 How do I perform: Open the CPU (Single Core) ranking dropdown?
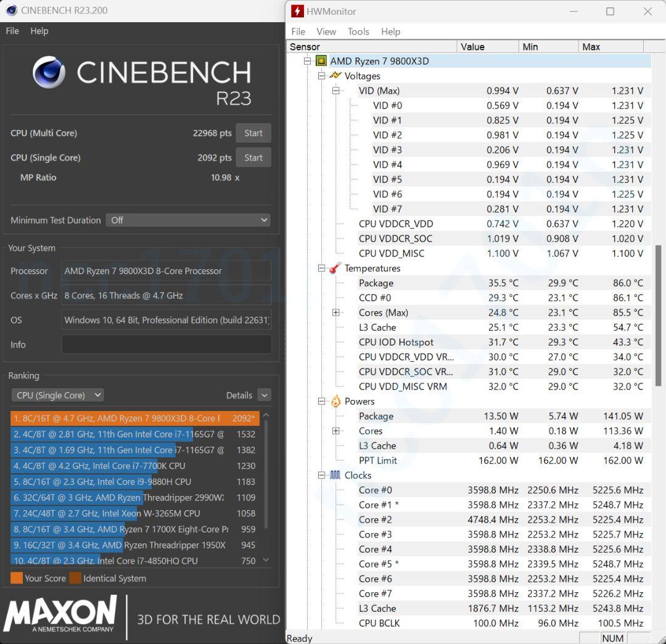pos(57,395)
